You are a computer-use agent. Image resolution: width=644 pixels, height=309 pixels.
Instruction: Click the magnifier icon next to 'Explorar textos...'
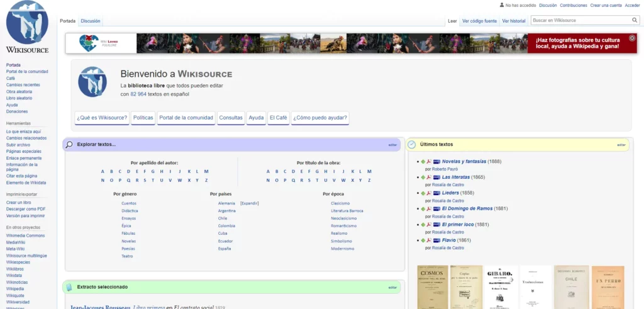pos(69,145)
